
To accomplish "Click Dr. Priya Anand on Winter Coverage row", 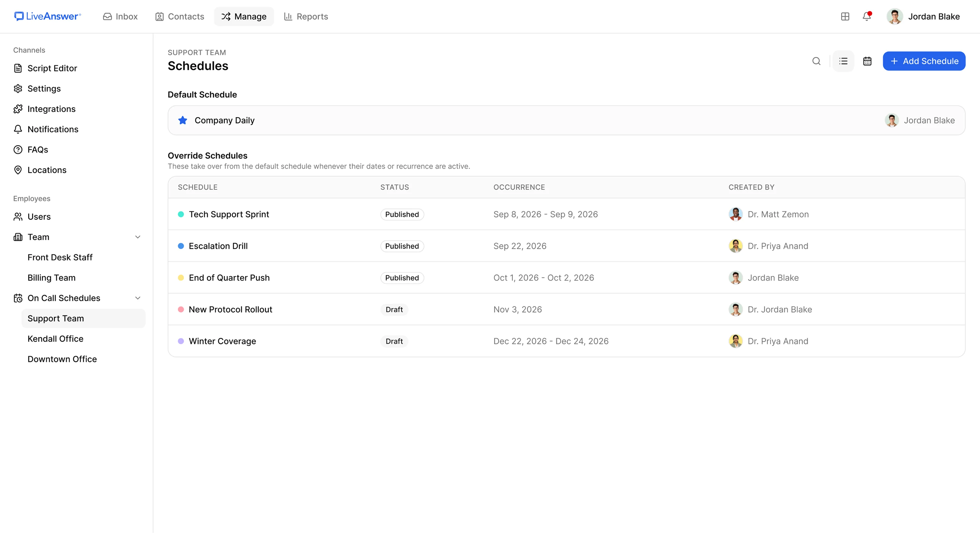I will pos(778,341).
